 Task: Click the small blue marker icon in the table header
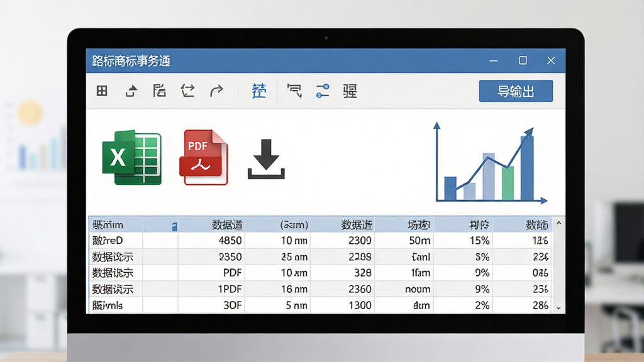point(175,226)
